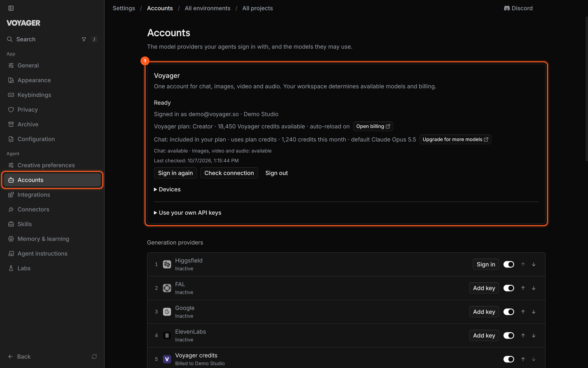Open Memory & learning settings
588x368 pixels.
tap(52, 239)
